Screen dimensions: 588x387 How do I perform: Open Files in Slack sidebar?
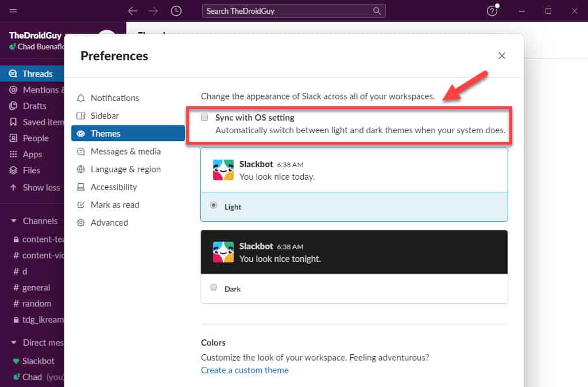32,171
